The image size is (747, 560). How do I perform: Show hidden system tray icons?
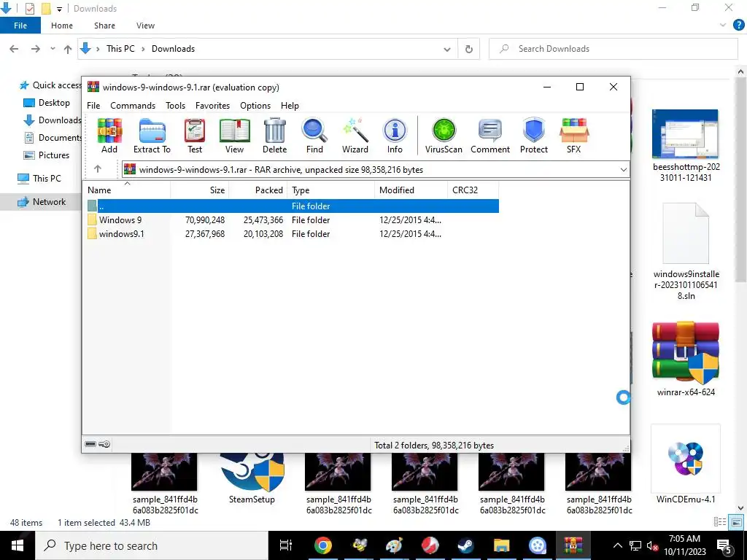coord(617,545)
